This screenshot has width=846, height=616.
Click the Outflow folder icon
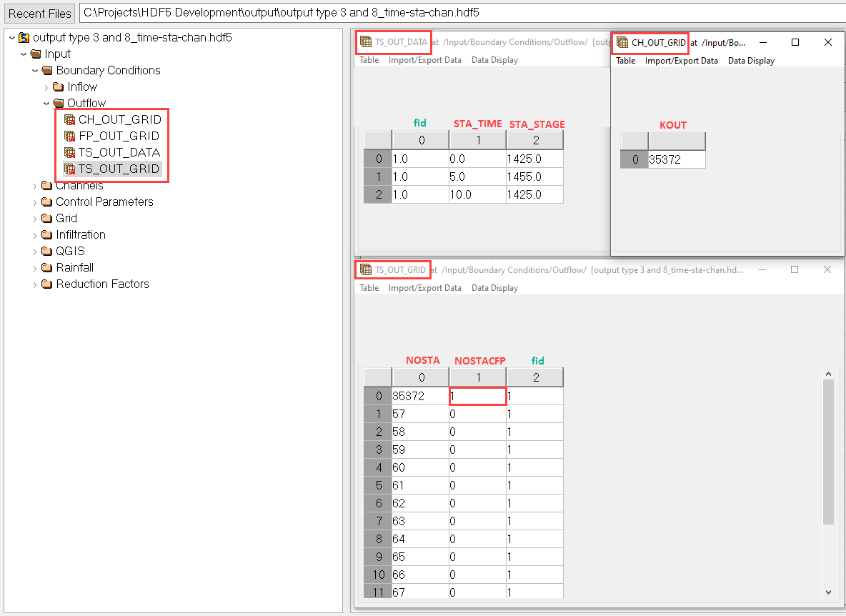(x=58, y=103)
